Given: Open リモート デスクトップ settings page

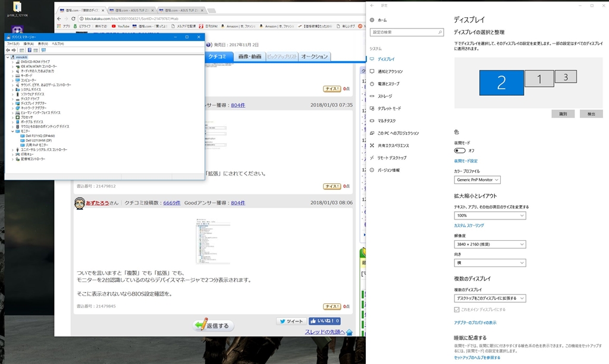Looking at the screenshot, I should click(392, 158).
